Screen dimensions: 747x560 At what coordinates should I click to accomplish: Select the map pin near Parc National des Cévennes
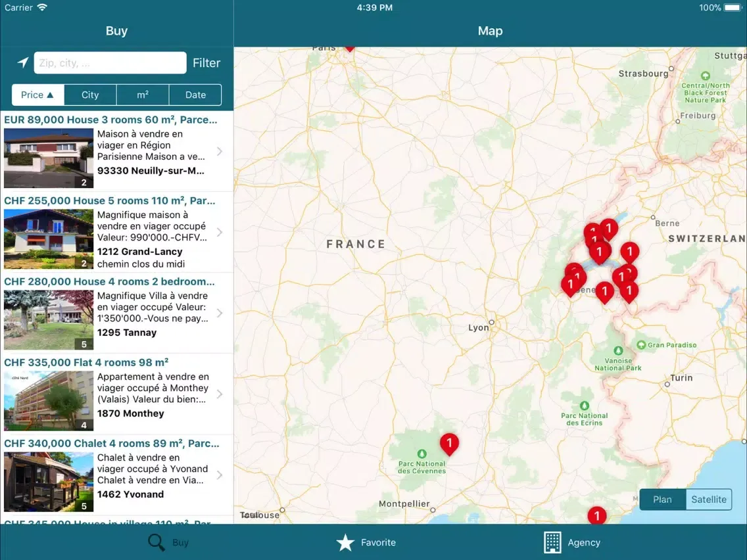448,444
